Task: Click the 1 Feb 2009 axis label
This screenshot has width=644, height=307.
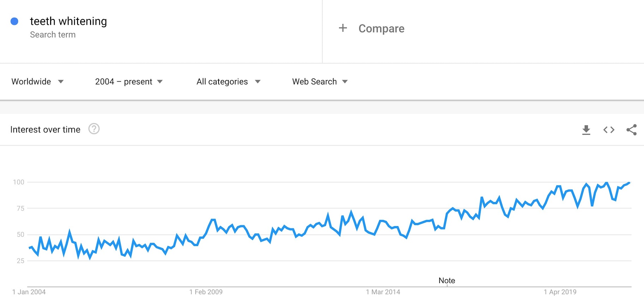Action: coord(206,292)
